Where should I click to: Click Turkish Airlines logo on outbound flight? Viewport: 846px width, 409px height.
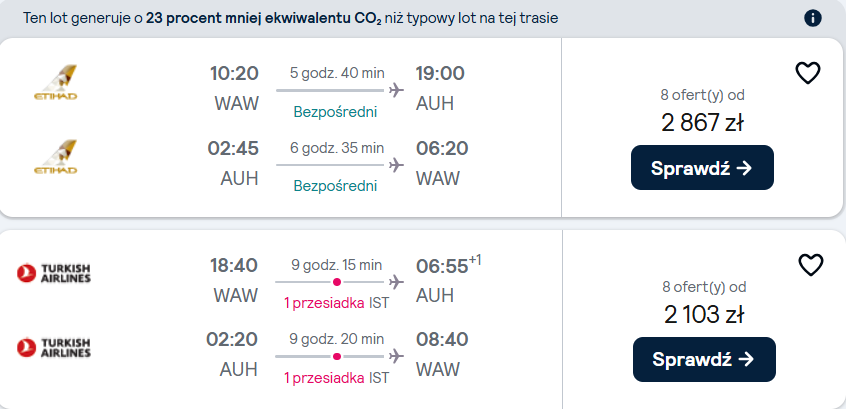(53, 273)
